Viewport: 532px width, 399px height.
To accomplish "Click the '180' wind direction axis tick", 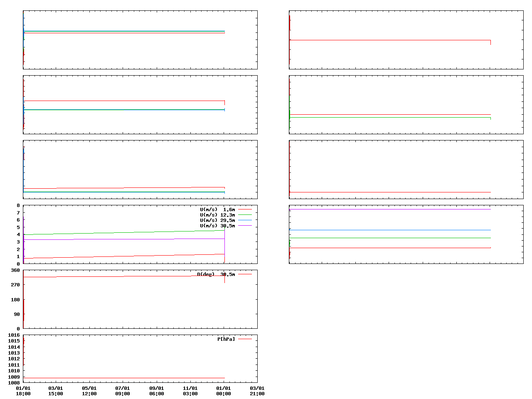I will tap(15, 300).
